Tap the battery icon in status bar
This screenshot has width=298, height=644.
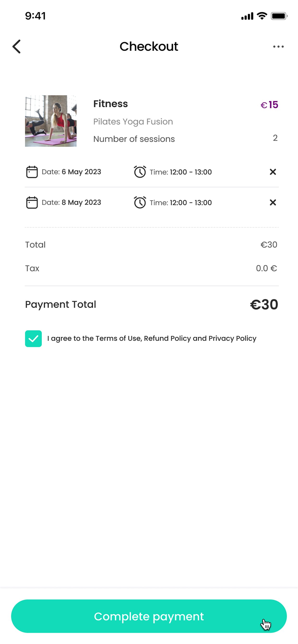click(279, 16)
